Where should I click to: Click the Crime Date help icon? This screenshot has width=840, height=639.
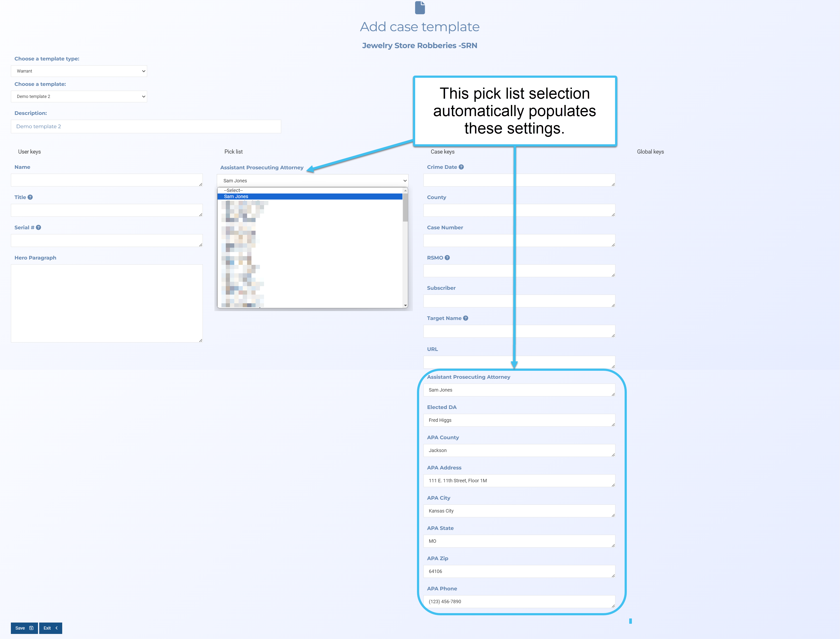point(461,167)
